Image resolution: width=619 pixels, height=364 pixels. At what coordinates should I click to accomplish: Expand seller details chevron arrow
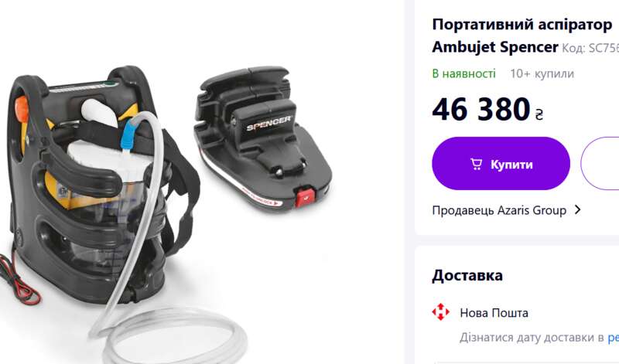[x=578, y=209]
